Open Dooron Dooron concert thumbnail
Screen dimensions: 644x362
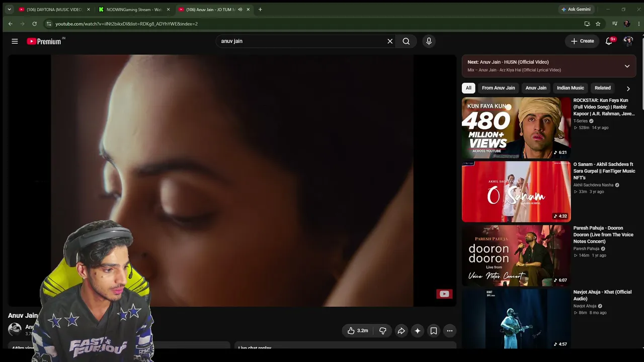pos(516,255)
